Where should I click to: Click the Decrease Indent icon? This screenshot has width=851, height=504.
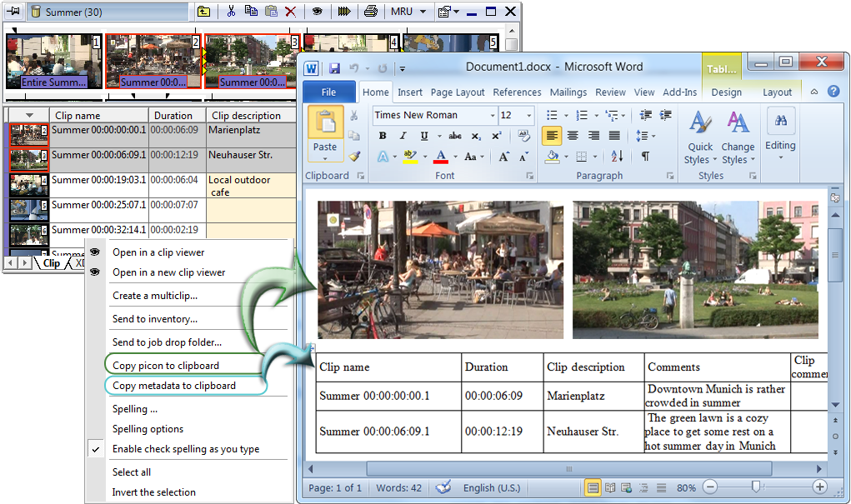coord(646,115)
